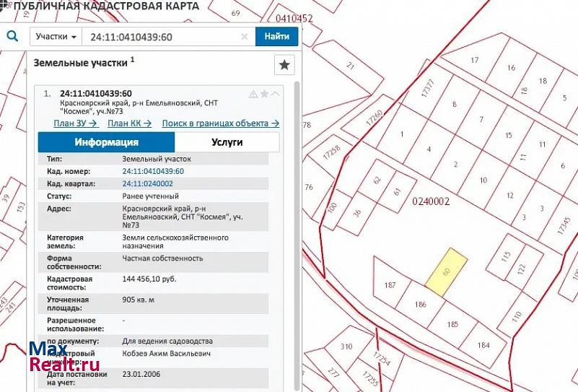Star the parcel result 24:11:0410439:60
This screenshot has height=392, width=578.
(264, 94)
